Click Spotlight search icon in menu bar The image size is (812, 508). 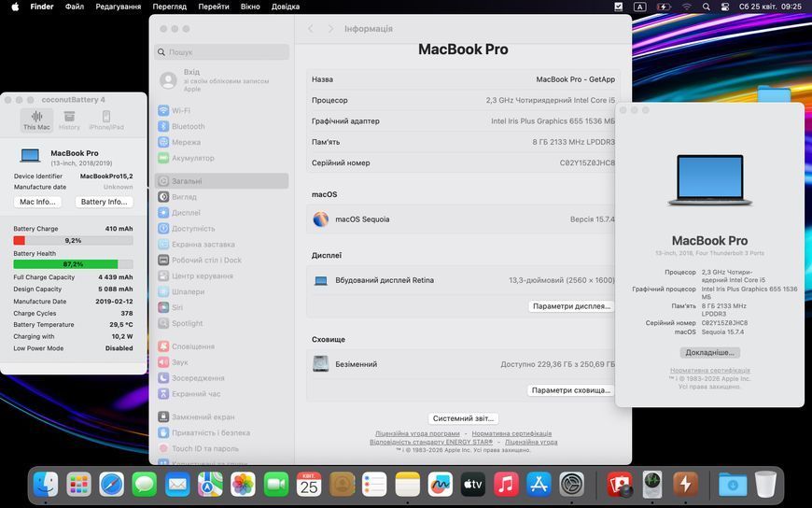click(706, 7)
